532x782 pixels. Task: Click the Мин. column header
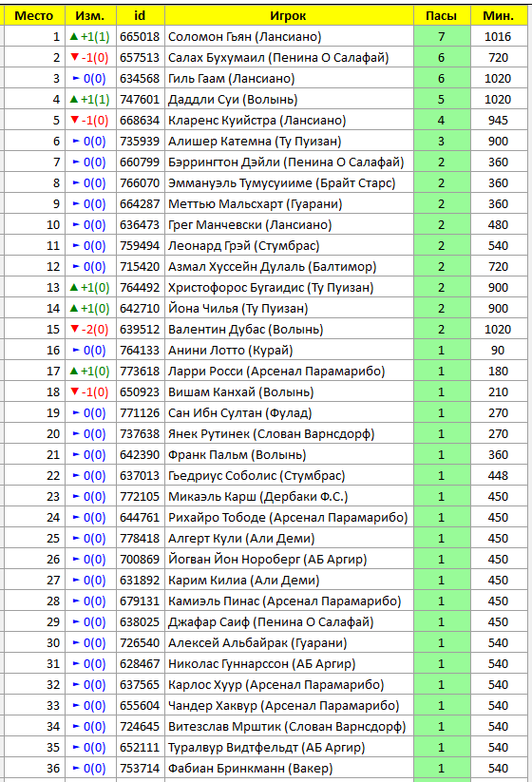[499, 16]
